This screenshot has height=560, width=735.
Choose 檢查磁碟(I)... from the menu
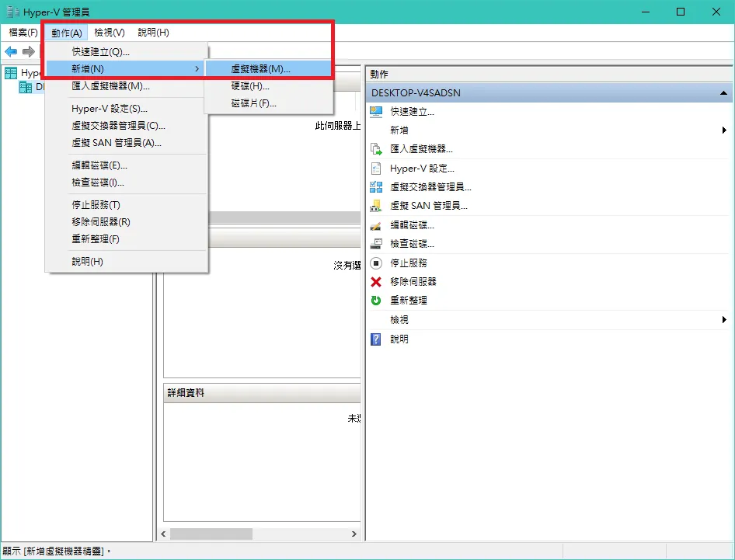[127, 183]
